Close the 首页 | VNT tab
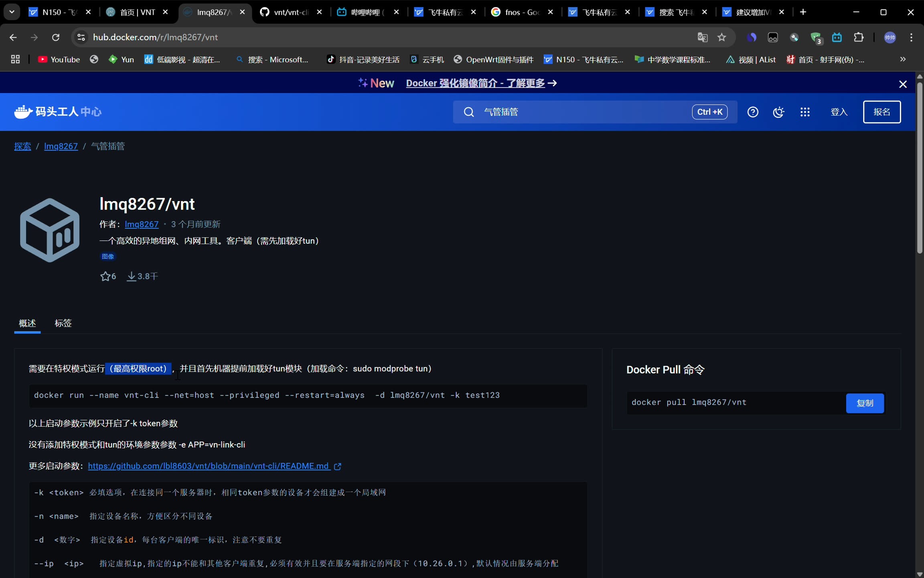924x578 pixels. pyautogui.click(x=165, y=12)
